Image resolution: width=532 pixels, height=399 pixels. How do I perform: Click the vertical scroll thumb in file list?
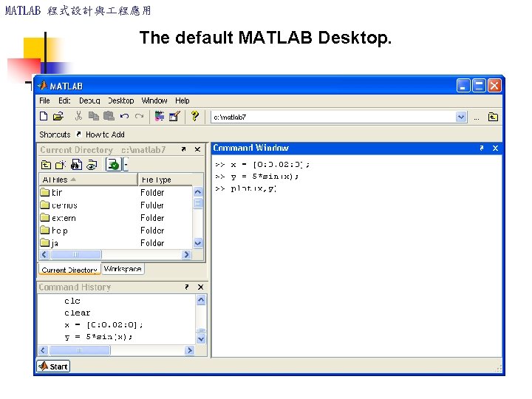click(198, 204)
